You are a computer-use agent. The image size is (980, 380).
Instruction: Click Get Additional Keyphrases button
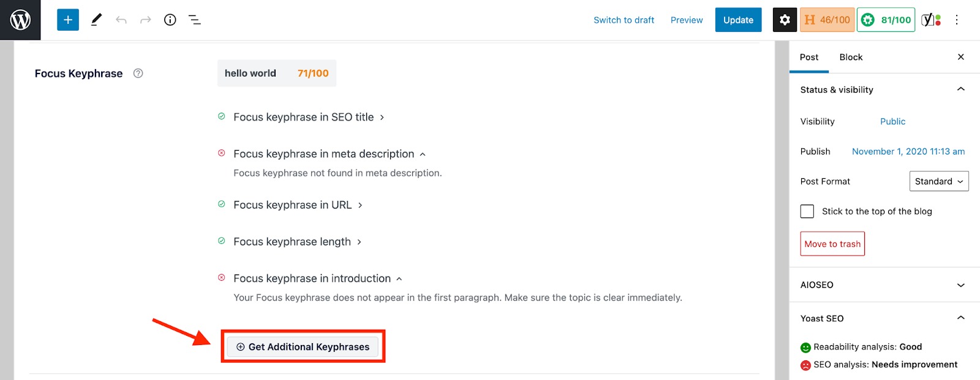point(303,346)
